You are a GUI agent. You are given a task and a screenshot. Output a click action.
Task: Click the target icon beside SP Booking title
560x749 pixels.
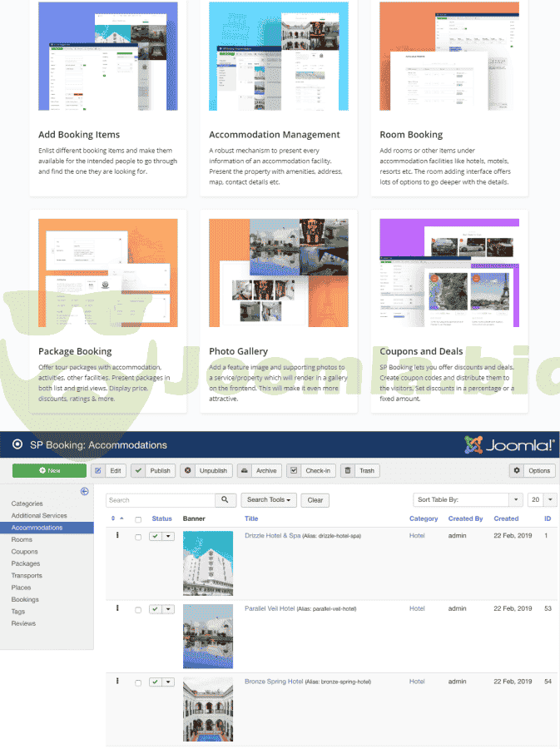coord(17,444)
